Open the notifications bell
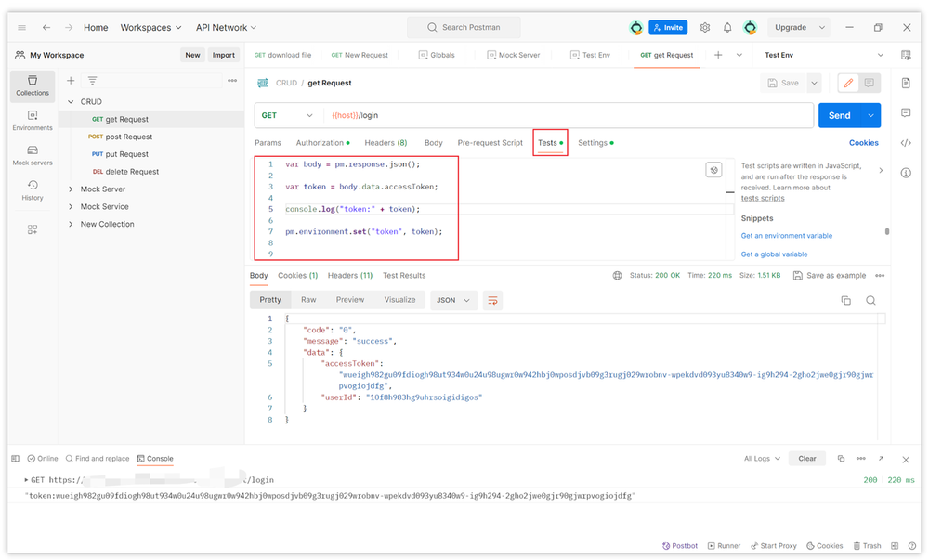This screenshot has width=929, height=560. pyautogui.click(x=727, y=27)
